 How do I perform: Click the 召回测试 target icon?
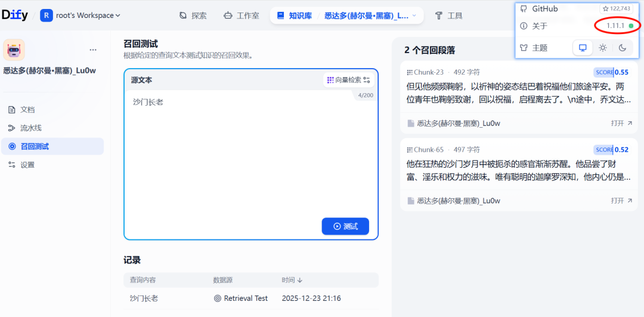[12, 146]
